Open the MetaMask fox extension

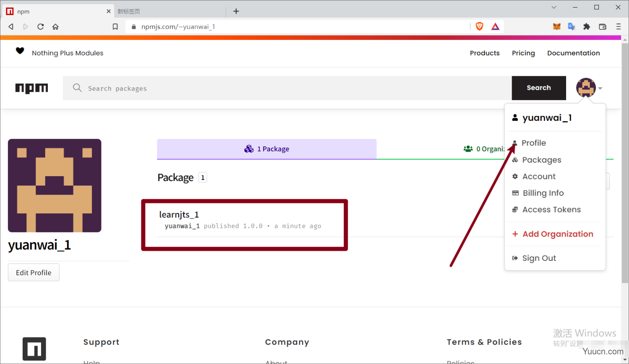pos(557,26)
